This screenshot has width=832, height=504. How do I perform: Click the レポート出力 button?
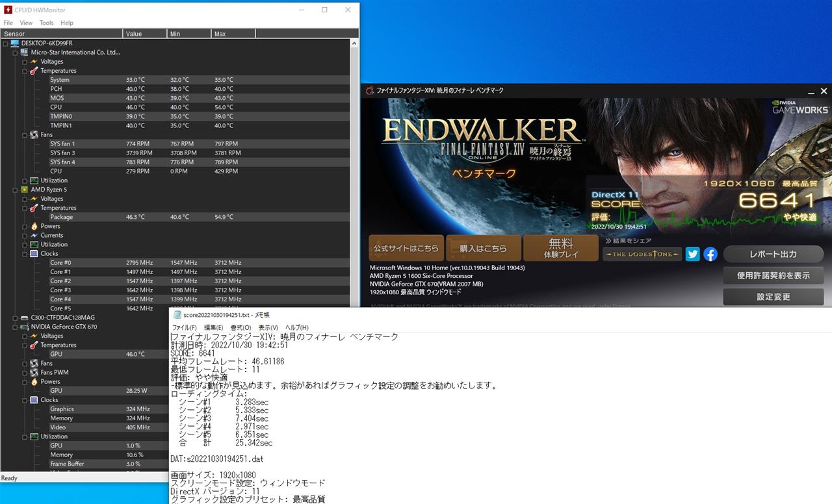(x=773, y=254)
